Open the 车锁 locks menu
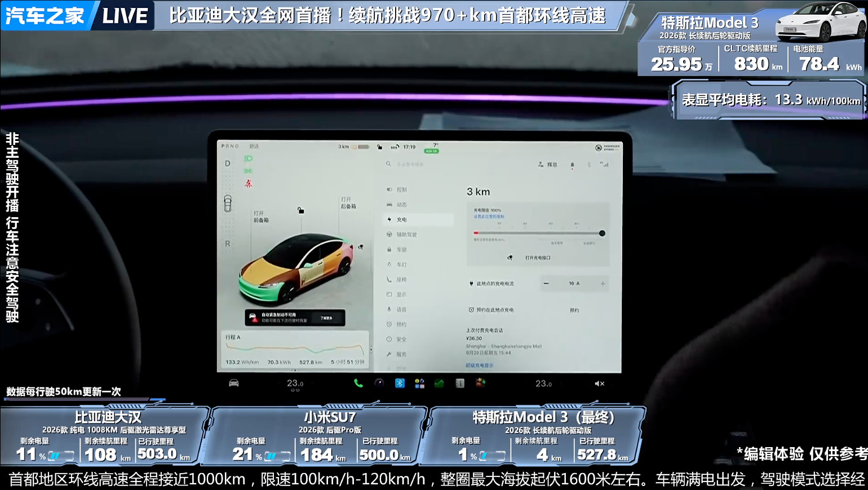 click(x=397, y=249)
